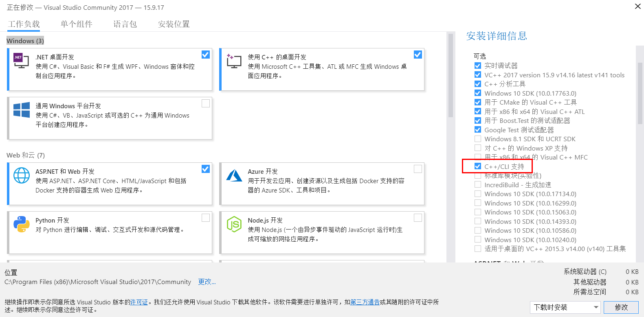Toggle Visual C++ ATL checkbox

pyautogui.click(x=478, y=111)
